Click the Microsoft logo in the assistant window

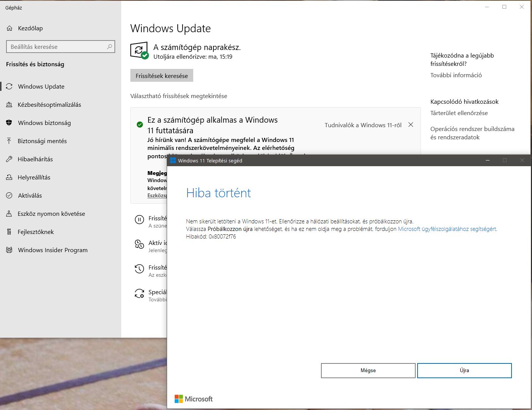[x=193, y=399]
